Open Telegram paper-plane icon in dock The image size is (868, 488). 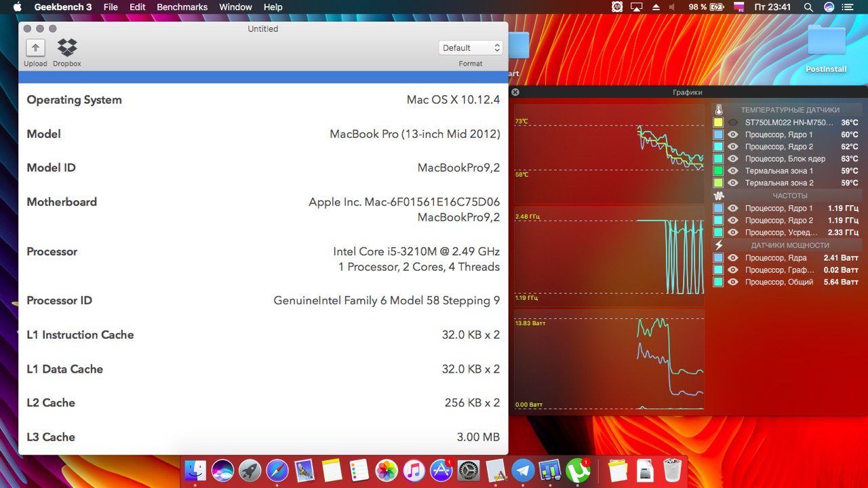pos(523,470)
